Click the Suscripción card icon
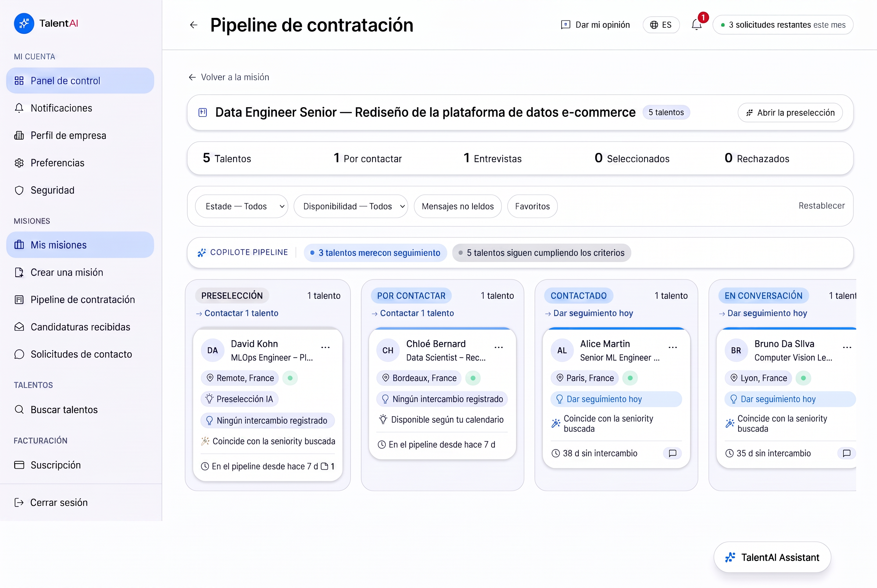Viewport: 877px width, 588px height. [x=19, y=465]
